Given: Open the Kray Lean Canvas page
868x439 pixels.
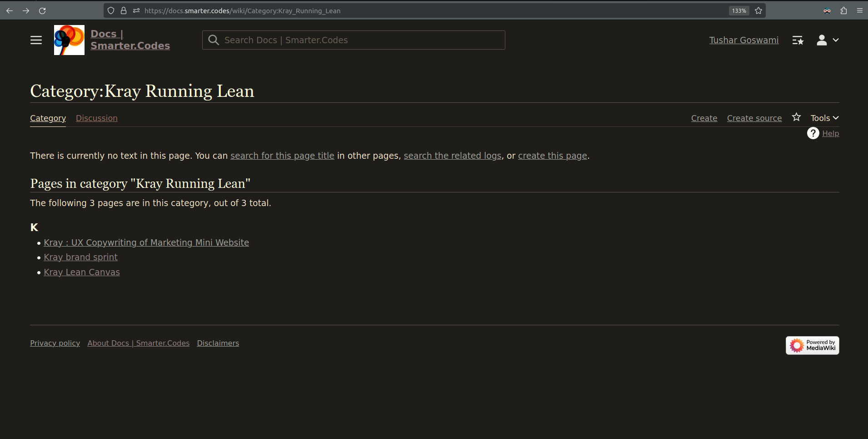Looking at the screenshot, I should point(82,272).
